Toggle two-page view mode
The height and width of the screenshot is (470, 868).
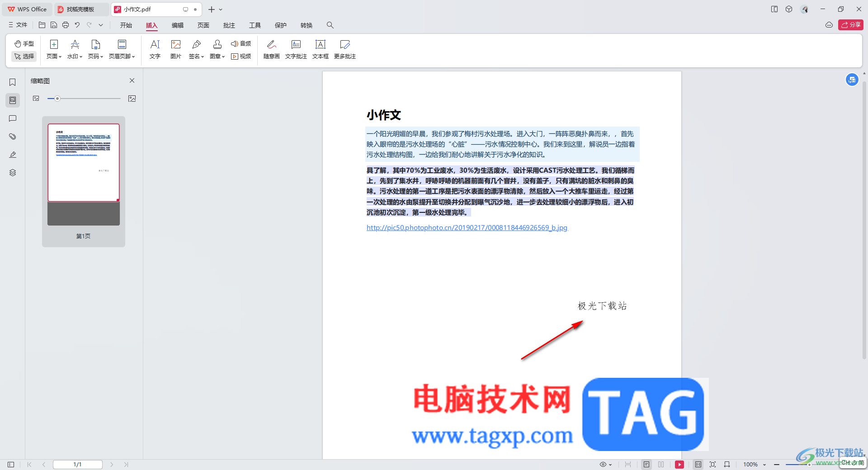(661, 465)
